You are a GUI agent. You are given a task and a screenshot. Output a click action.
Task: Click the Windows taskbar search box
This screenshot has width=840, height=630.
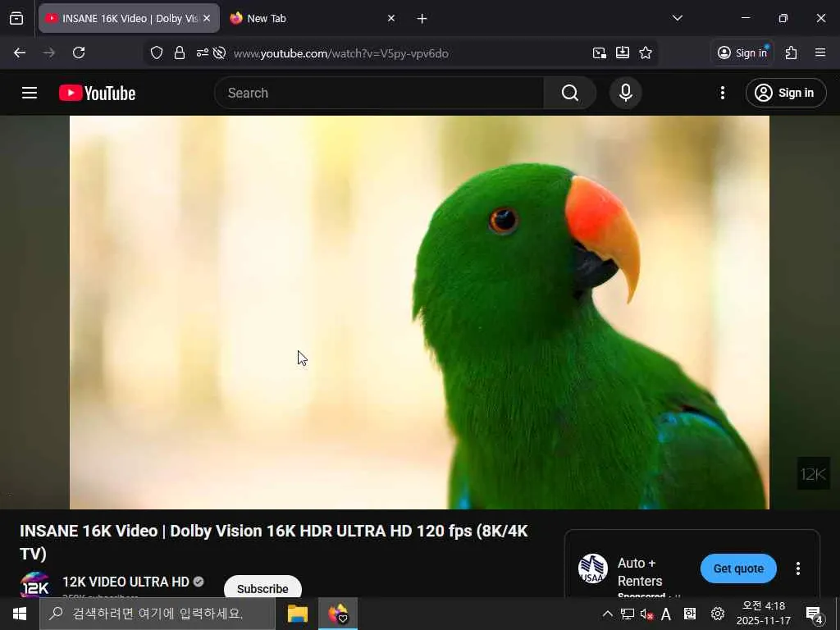pyautogui.click(x=157, y=614)
